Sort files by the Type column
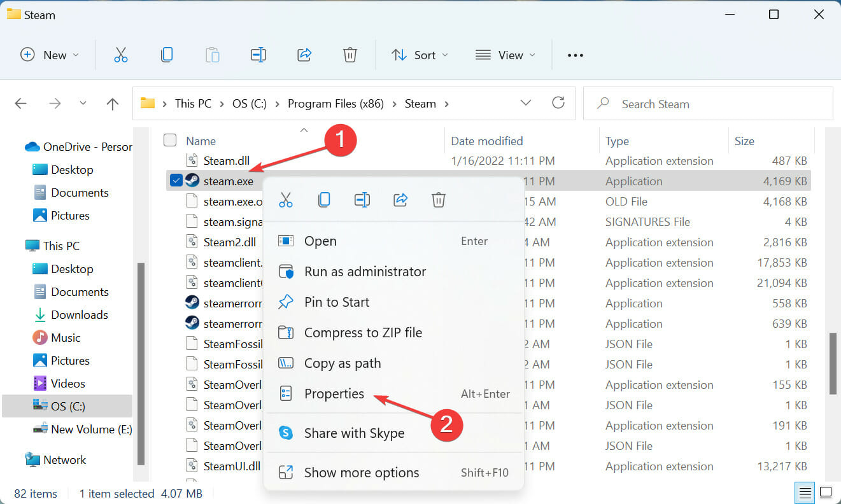Screen dimensions: 841x504 click(x=617, y=141)
